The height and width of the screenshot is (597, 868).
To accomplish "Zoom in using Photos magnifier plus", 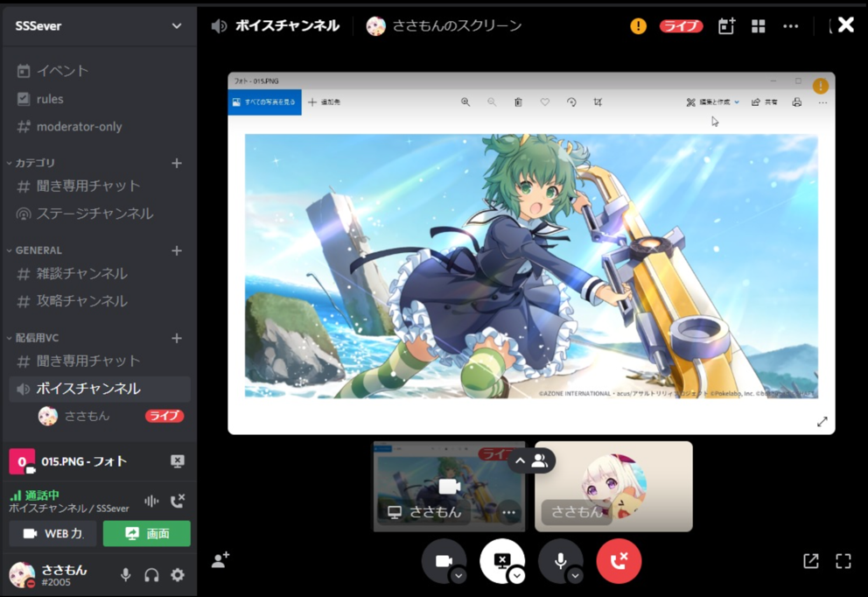I will (465, 102).
